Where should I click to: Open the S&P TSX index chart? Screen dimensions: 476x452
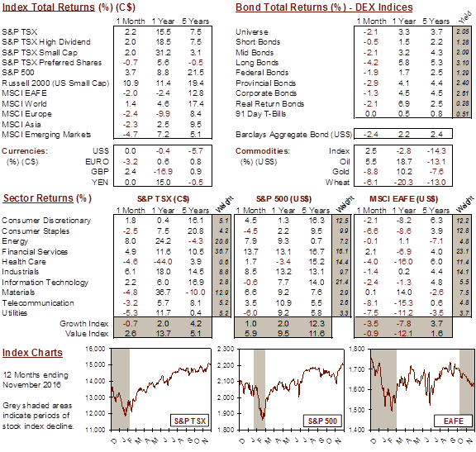coord(161,389)
